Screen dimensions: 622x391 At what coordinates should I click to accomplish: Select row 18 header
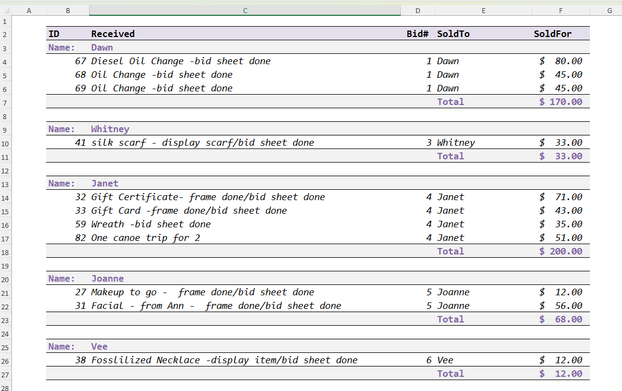point(6,252)
